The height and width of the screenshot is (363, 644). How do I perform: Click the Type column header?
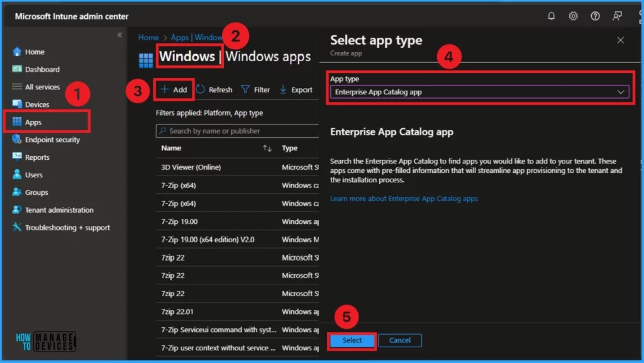point(289,148)
